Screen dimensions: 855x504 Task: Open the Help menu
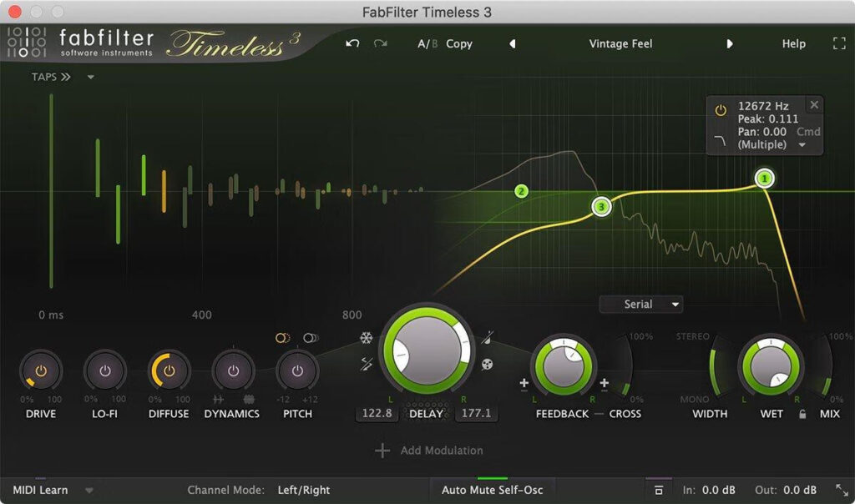[x=793, y=43]
